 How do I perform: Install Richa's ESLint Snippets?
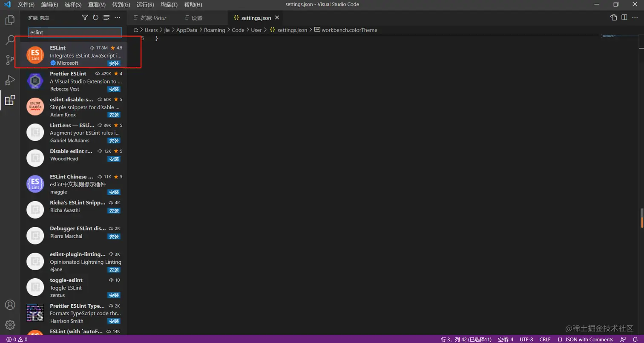[x=114, y=210]
